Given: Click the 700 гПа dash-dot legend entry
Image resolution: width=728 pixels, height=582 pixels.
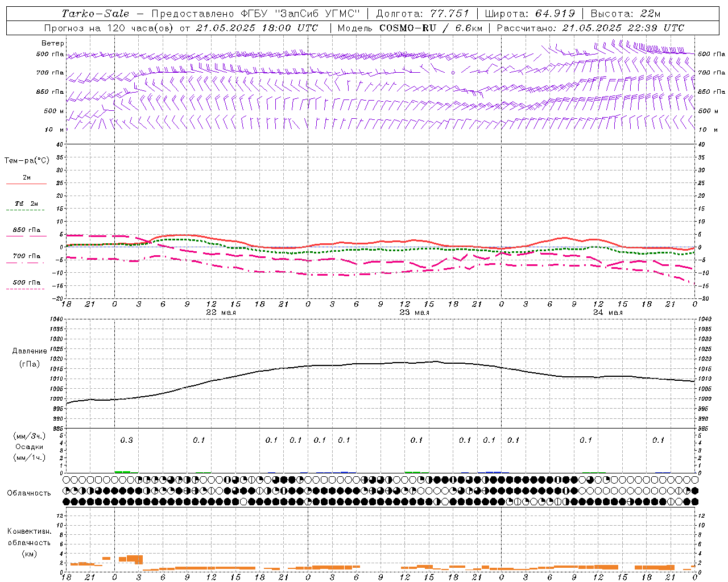Looking at the screenshot, I should tap(27, 256).
